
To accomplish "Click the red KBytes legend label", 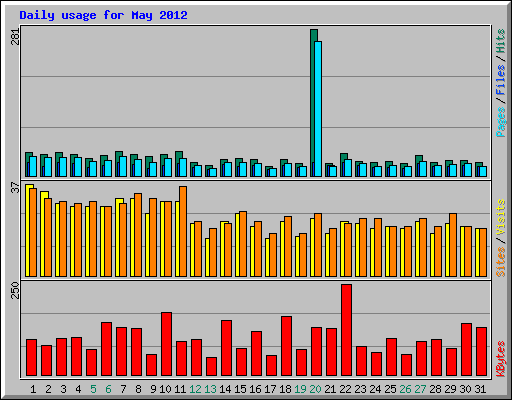I will point(501,359).
